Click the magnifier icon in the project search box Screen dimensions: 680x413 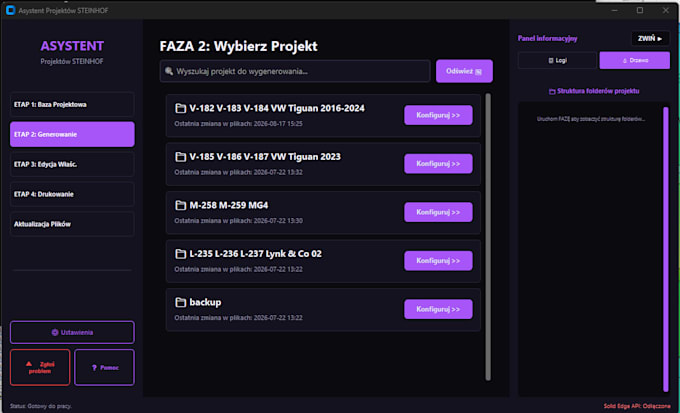(x=169, y=71)
